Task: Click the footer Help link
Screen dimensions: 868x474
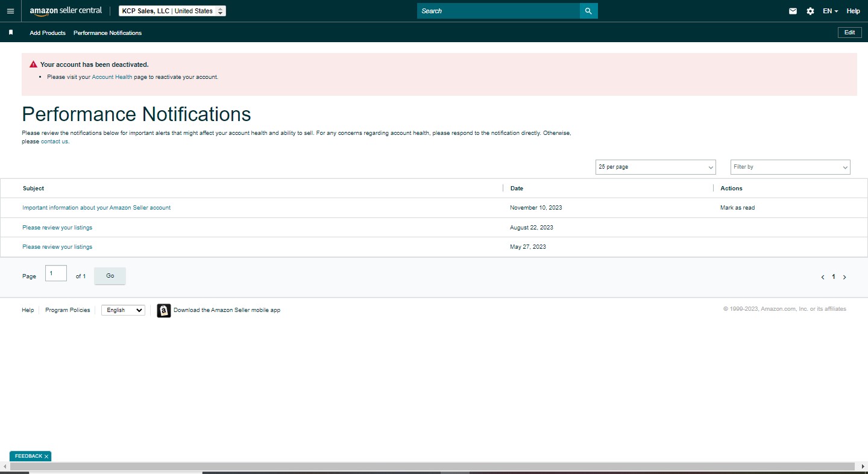Action: tap(28, 310)
